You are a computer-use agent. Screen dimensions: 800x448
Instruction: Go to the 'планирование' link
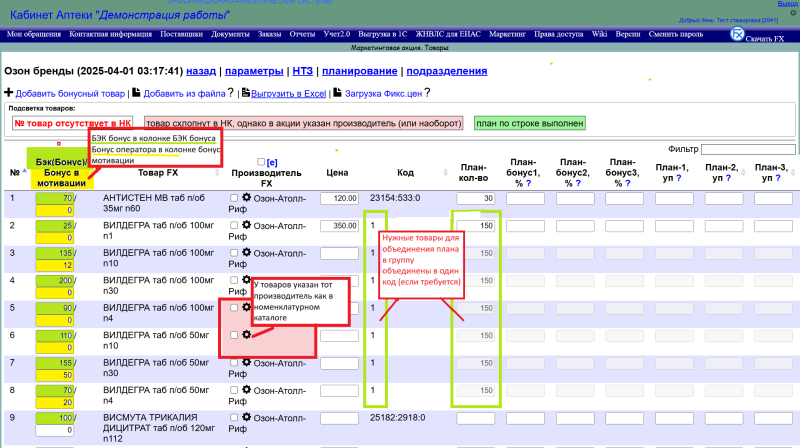357,71
